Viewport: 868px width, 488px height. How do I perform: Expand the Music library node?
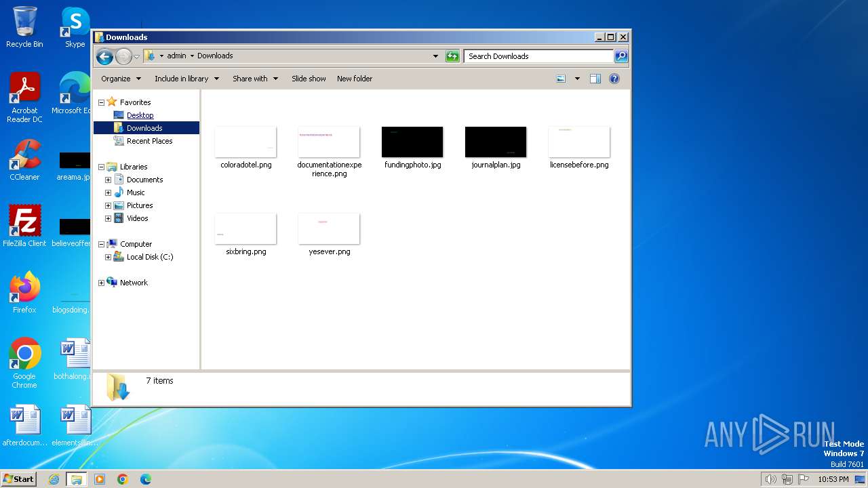coord(108,192)
